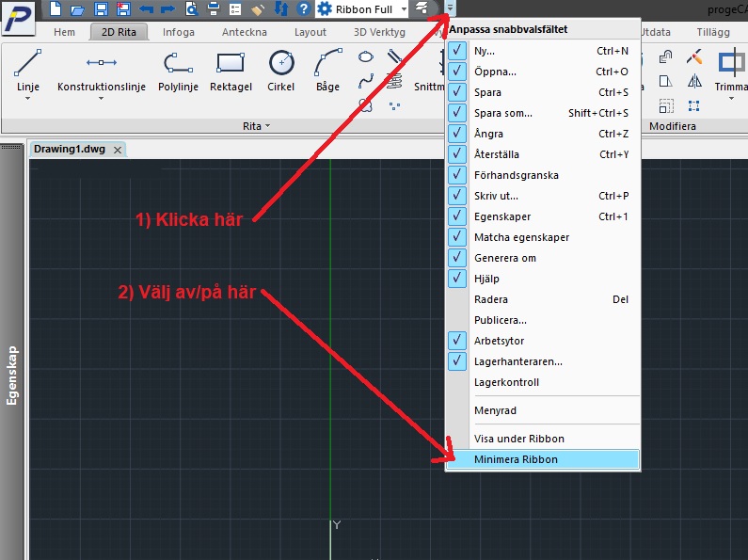This screenshot has height=560, width=748.
Task: Click the Redo right-arrow icon
Action: click(167, 9)
